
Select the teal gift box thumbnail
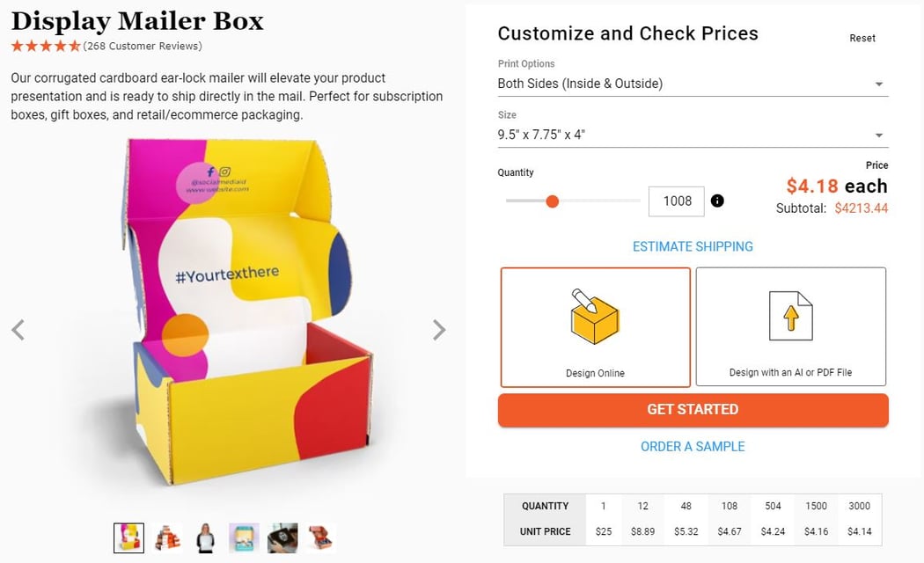244,537
